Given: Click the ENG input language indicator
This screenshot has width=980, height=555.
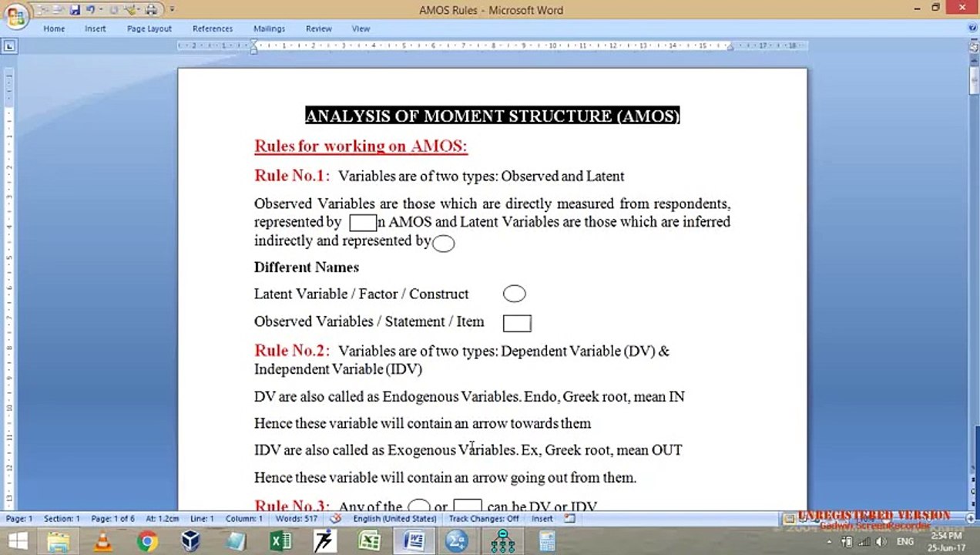Looking at the screenshot, I should (x=904, y=542).
